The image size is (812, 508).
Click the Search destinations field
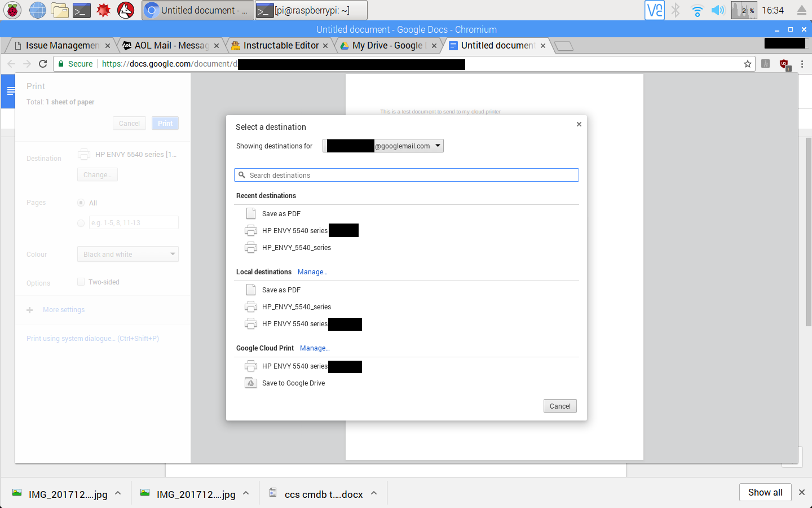407,175
